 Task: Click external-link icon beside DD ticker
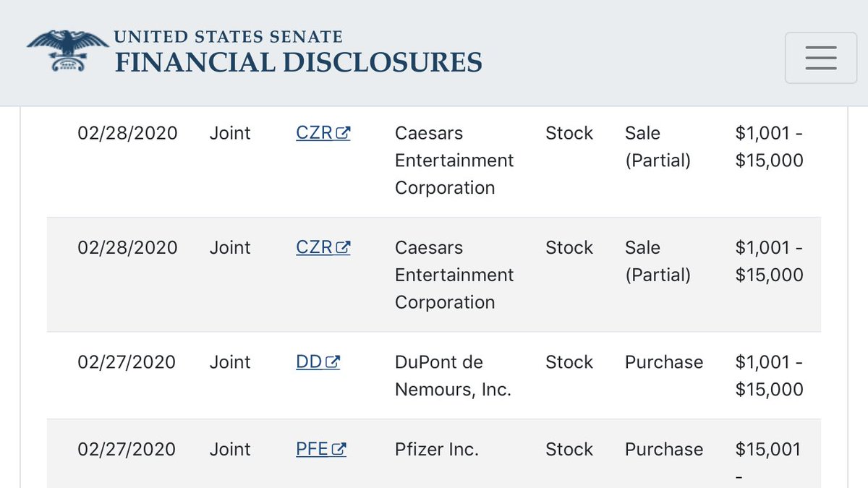pos(333,362)
